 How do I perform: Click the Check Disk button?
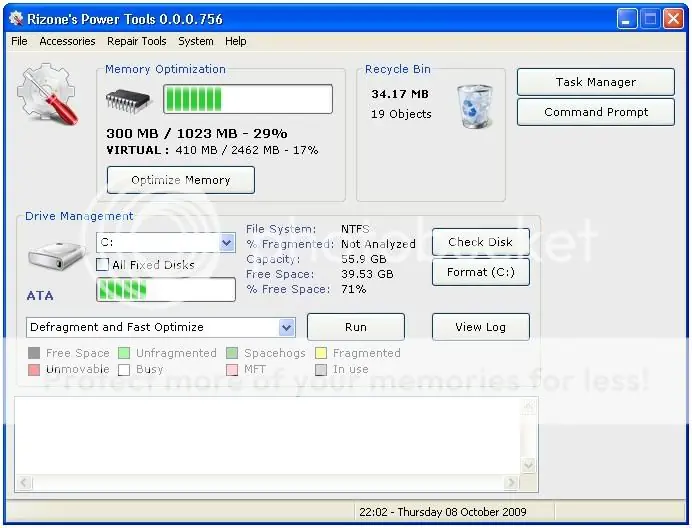pyautogui.click(x=481, y=242)
